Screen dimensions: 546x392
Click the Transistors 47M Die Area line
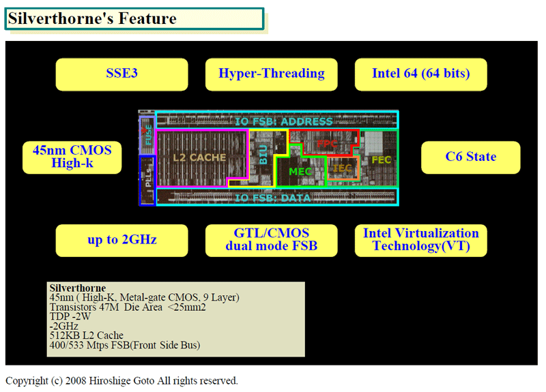point(128,307)
